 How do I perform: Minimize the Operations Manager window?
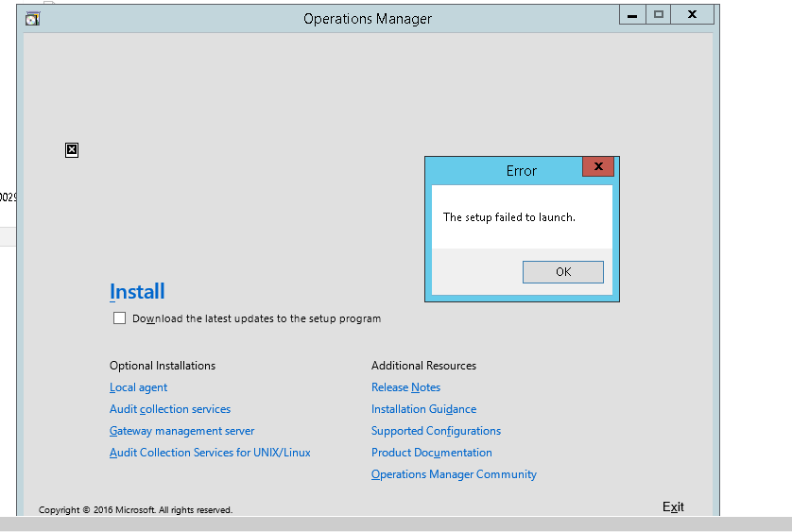coord(632,15)
